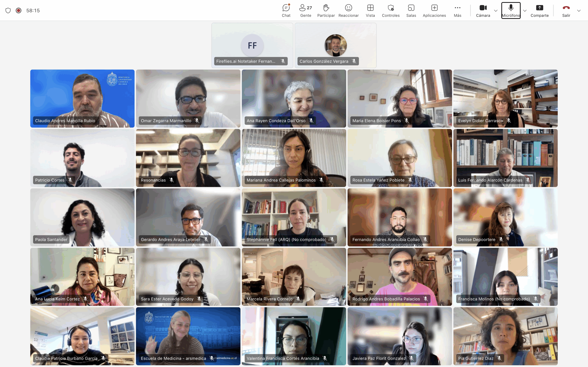
Task: Open the Reaccionar emoji menu
Action: click(348, 11)
